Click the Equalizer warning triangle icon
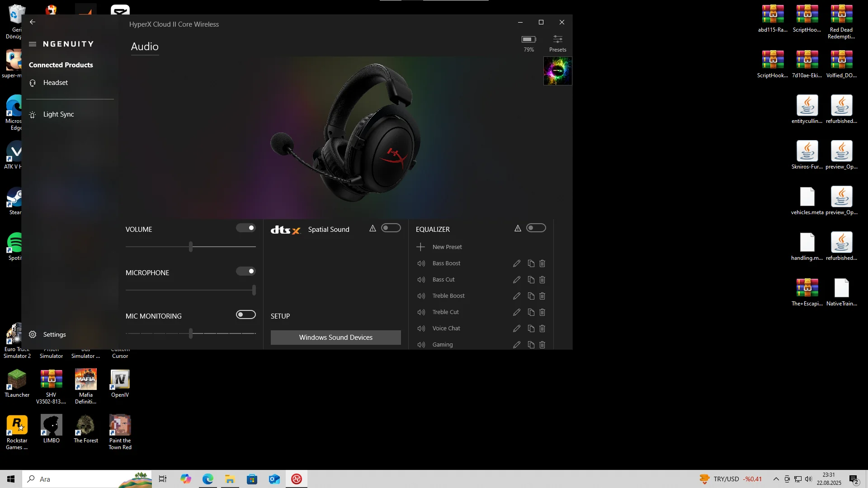 point(518,229)
